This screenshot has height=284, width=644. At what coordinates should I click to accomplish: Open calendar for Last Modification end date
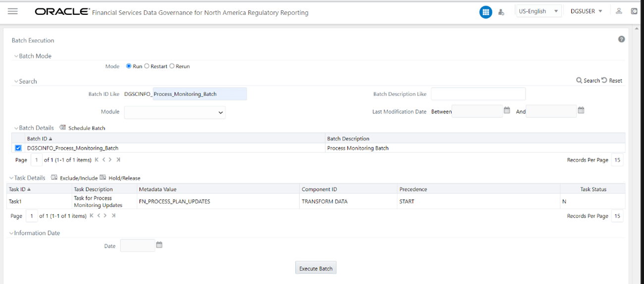pyautogui.click(x=581, y=110)
